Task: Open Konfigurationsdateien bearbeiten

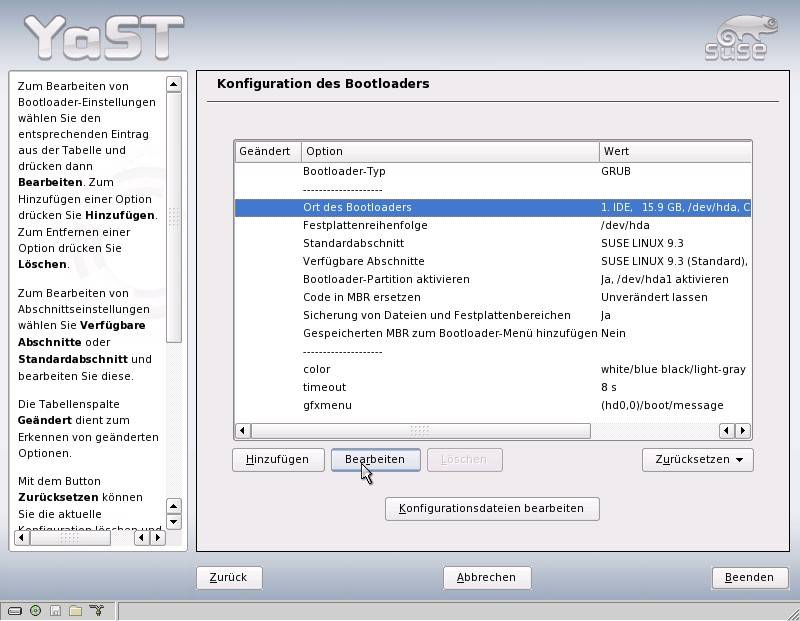Action: 491,508
